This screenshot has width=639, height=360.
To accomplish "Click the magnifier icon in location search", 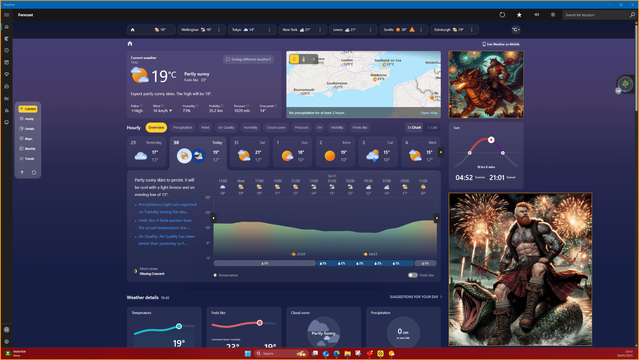I will pos(632,15).
